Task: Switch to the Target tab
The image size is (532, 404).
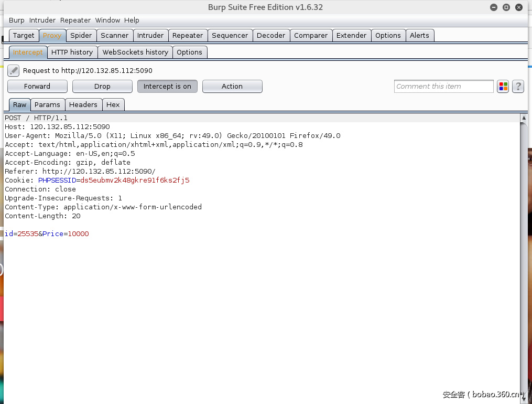Action: tap(23, 35)
